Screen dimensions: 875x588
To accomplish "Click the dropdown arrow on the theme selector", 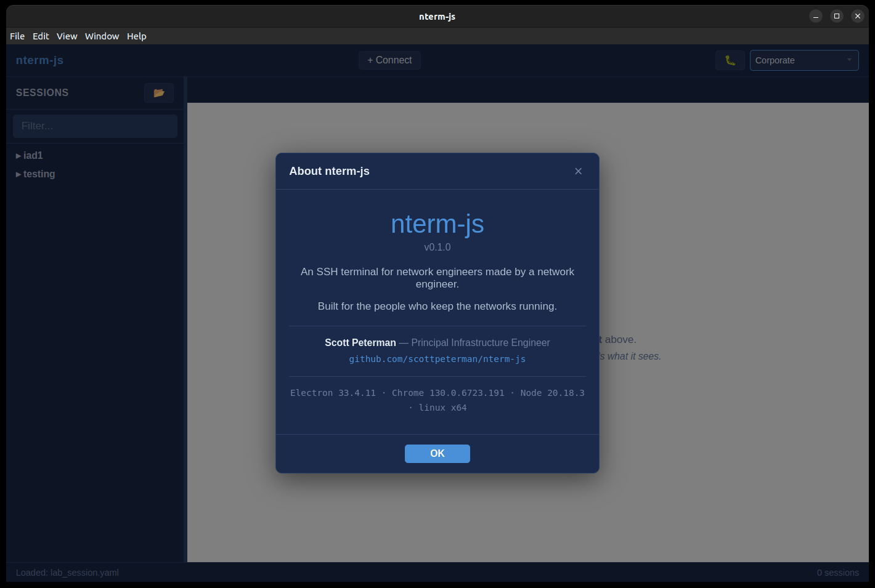I will [x=849, y=60].
